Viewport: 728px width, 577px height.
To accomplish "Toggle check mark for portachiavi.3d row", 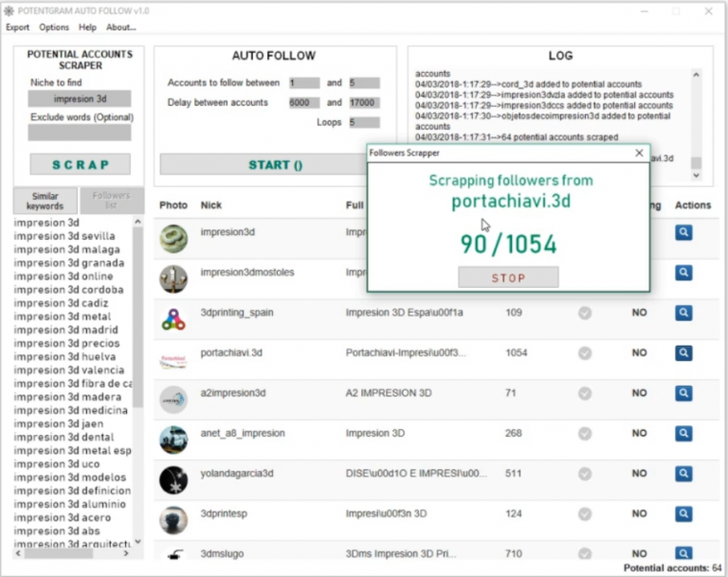I will point(585,353).
